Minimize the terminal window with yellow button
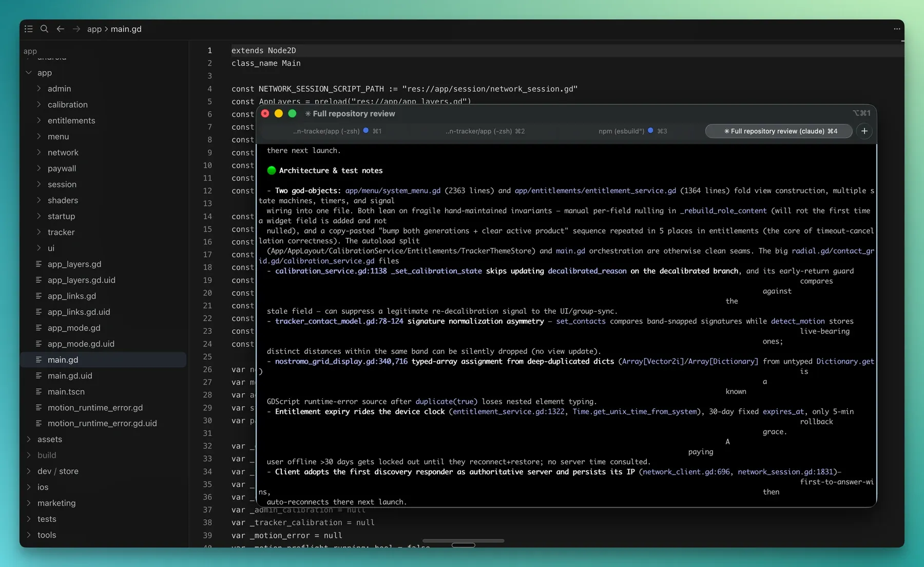 [279, 114]
